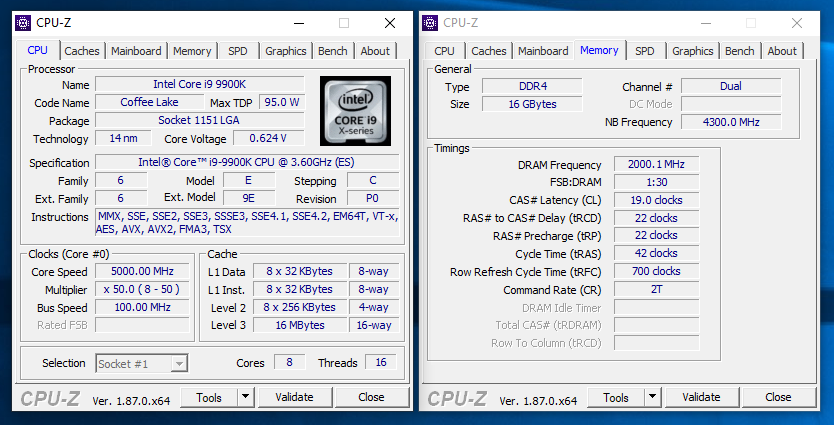Open the Socket #1 selection combo box
This screenshot has width=834, height=425.
click(142, 364)
